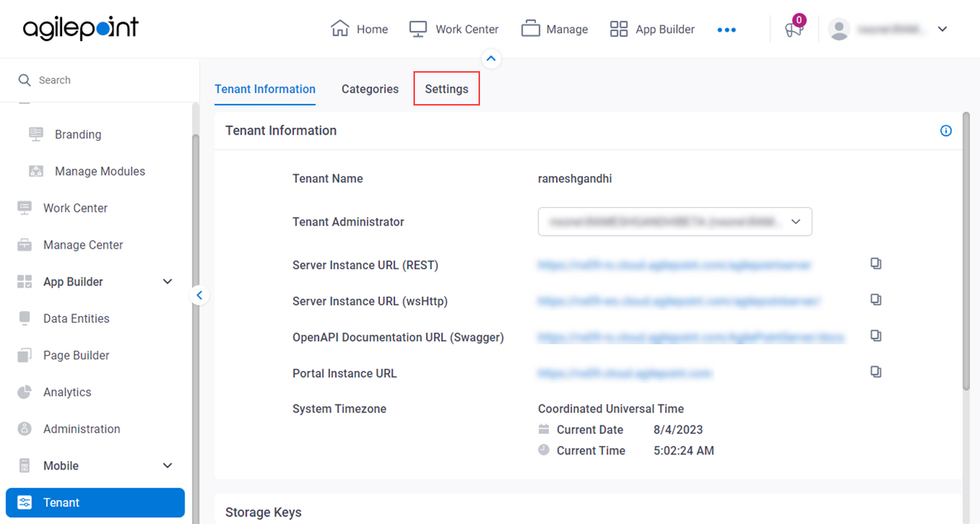Open announcements megaphone icon
This screenshot has width=980, height=524.
pos(794,29)
